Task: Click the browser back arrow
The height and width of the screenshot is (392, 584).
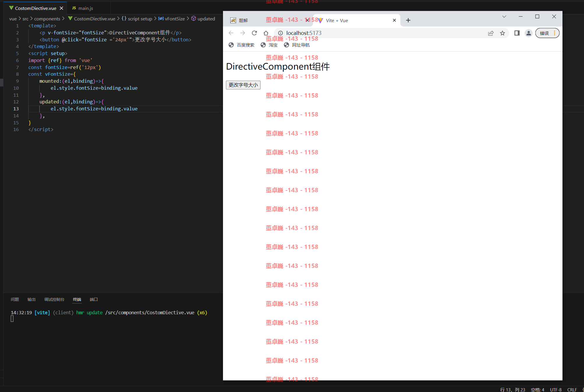Action: tap(231, 33)
